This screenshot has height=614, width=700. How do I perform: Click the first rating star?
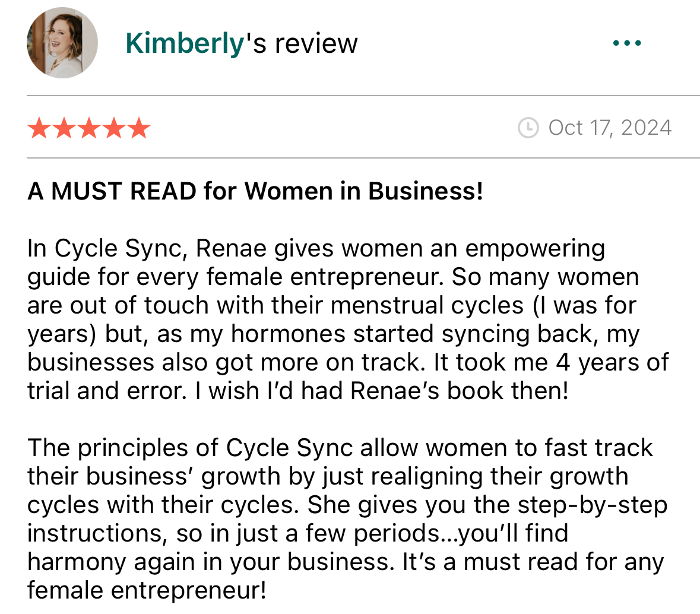coord(39,128)
